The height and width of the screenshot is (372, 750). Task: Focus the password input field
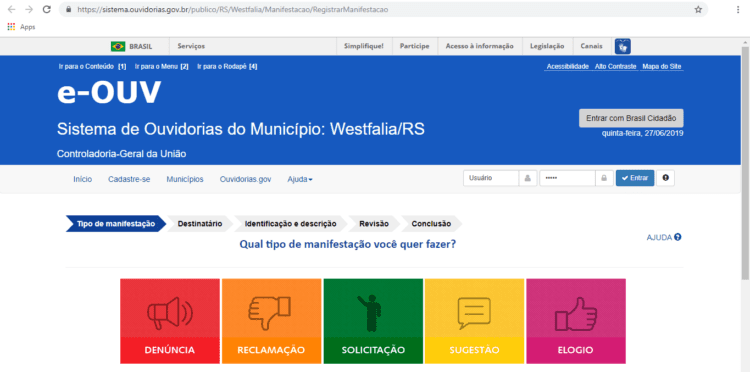[x=567, y=178]
